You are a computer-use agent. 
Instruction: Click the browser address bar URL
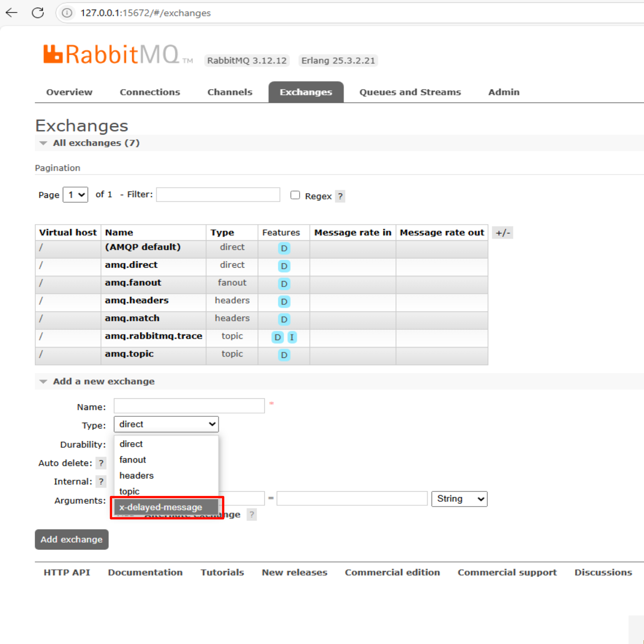(x=146, y=13)
